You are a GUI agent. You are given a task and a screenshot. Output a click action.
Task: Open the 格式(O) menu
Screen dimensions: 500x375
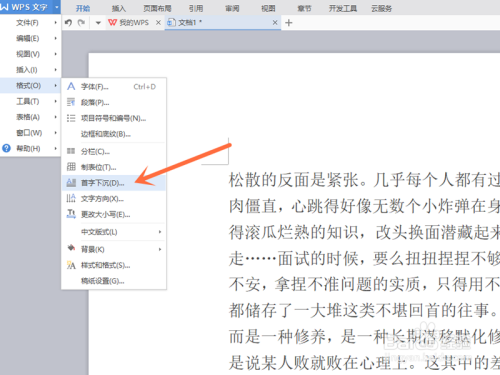point(30,86)
